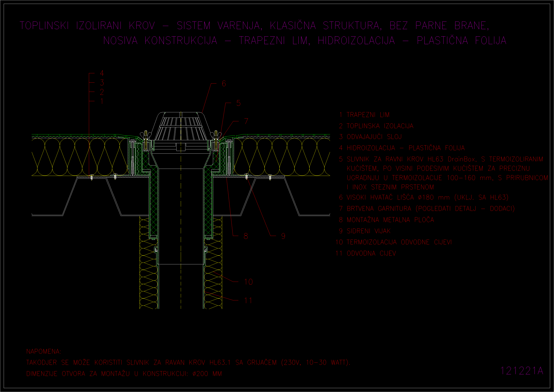This screenshot has height=392, width=554.
Task: Click callout number 11 beside the drain pipe
Action: pos(248,301)
